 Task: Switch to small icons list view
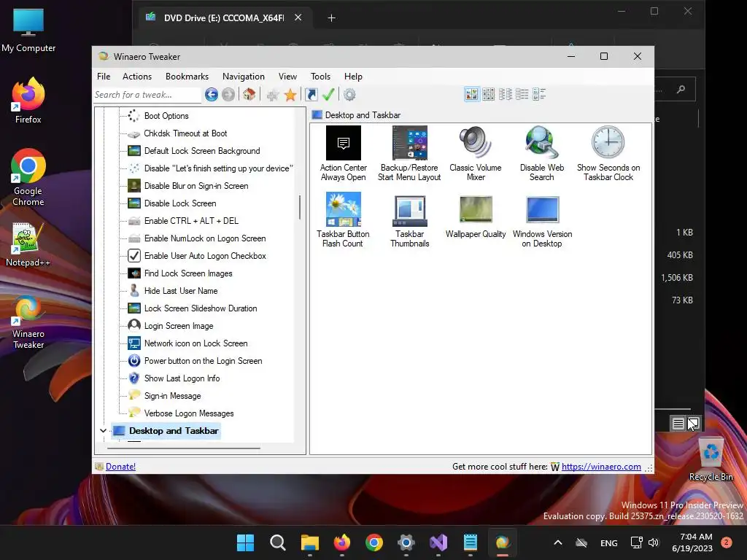coord(506,94)
